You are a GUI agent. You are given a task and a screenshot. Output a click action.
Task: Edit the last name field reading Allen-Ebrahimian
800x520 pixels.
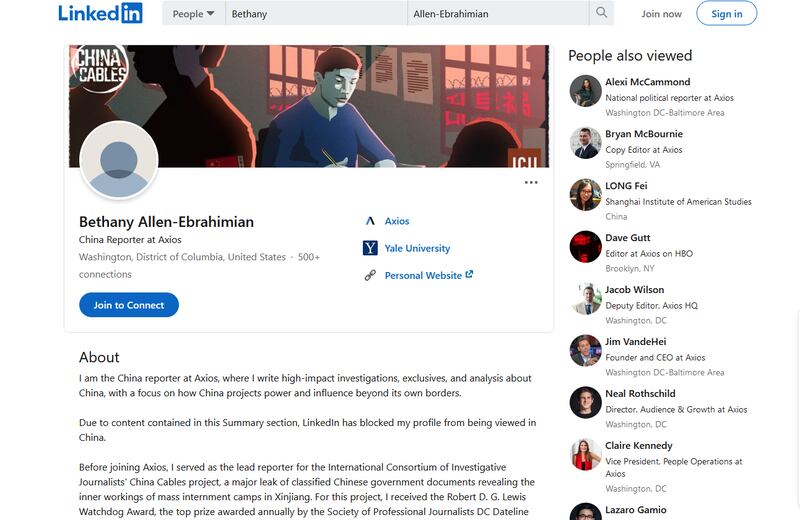[x=498, y=14]
